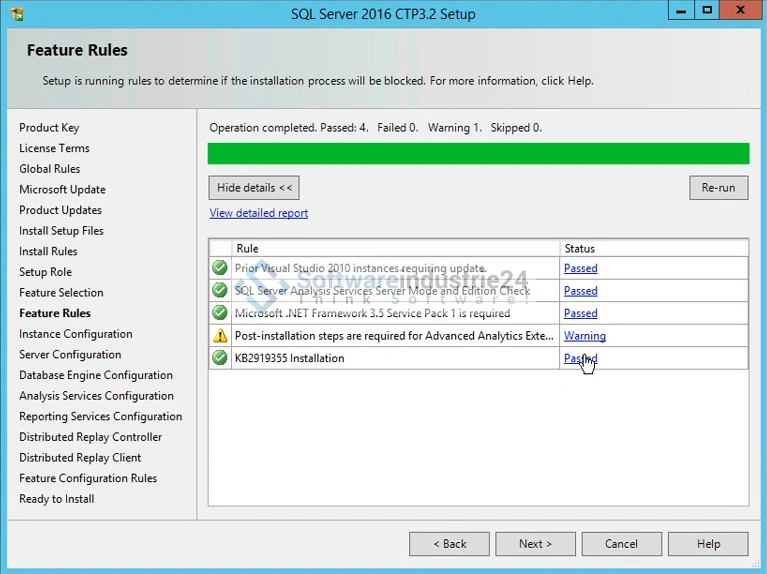Select Instance Configuration step in sidebar
This screenshot has width=767, height=574.
point(75,334)
